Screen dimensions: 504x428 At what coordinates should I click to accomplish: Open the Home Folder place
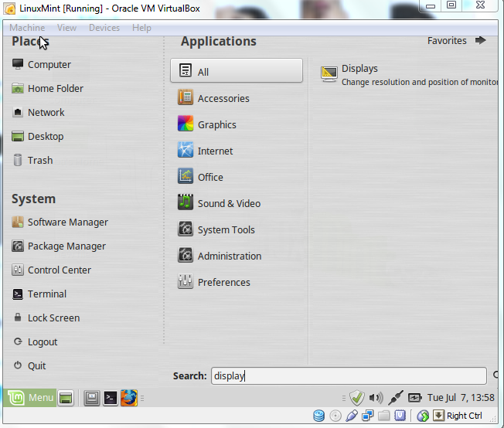click(47, 88)
